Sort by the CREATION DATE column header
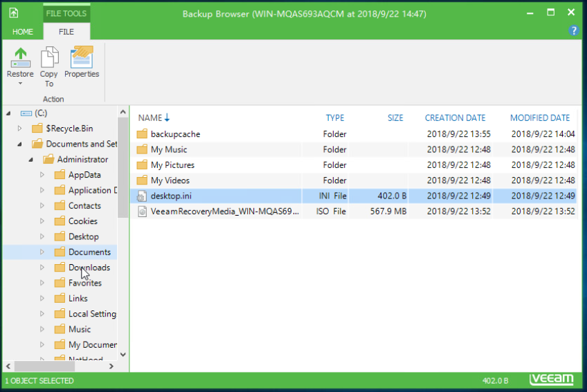 (455, 118)
